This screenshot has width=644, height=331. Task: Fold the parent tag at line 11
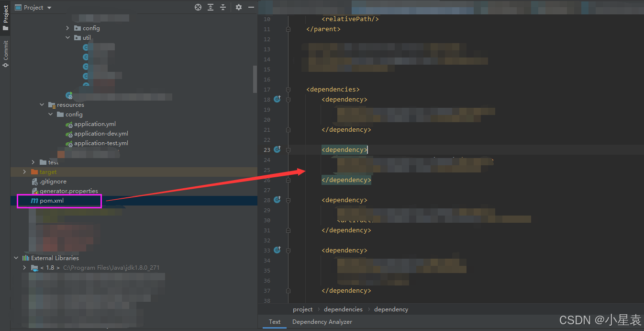pos(288,29)
